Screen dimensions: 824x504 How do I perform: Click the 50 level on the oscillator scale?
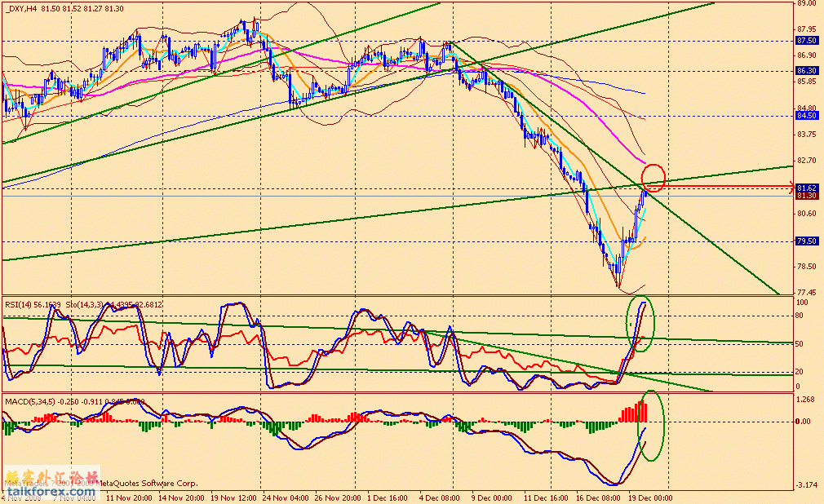[x=800, y=344]
